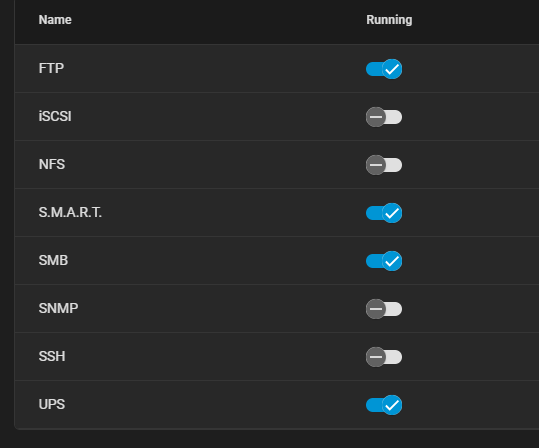Image resolution: width=539 pixels, height=448 pixels.
Task: Sort services by the Name column header
Action: (55, 20)
